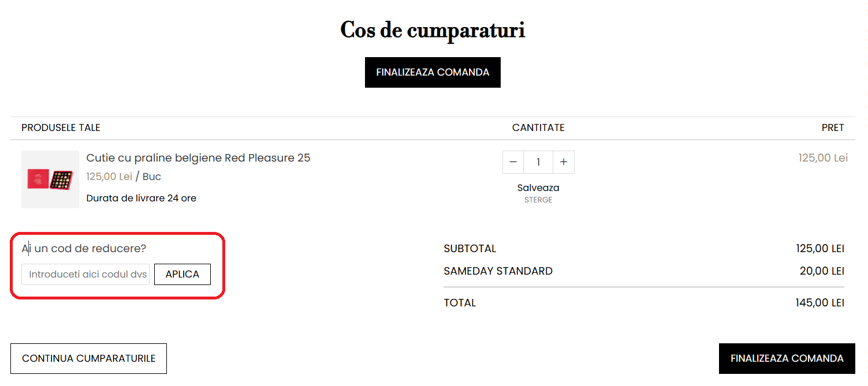This screenshot has width=868, height=386.
Task: Open the Cutie cu praline belgiene Red Pleasure 25 link
Action: coord(198,158)
